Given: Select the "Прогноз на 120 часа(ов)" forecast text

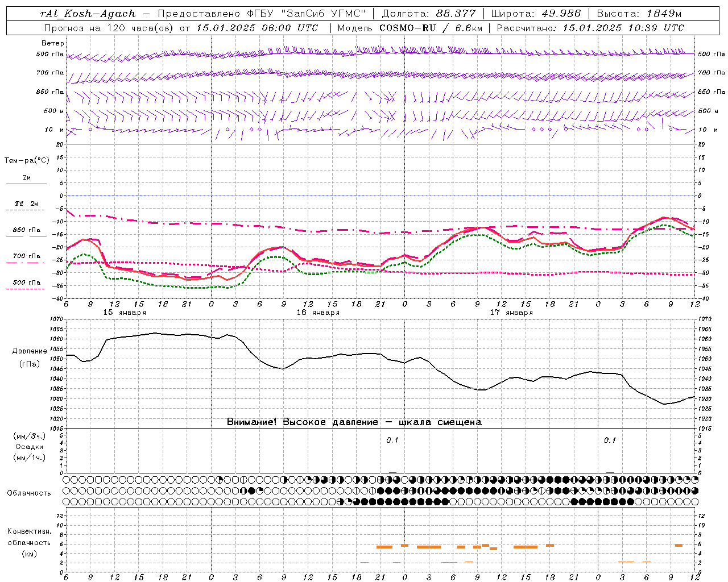Looking at the screenshot, I should click(x=109, y=28).
